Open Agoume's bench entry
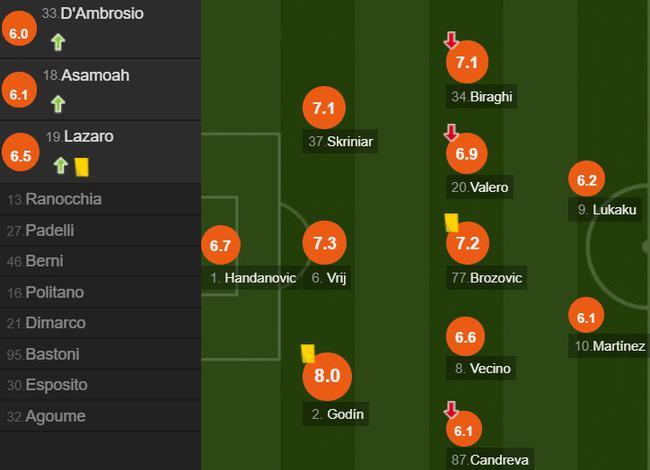The width and height of the screenshot is (650, 470). [100, 416]
